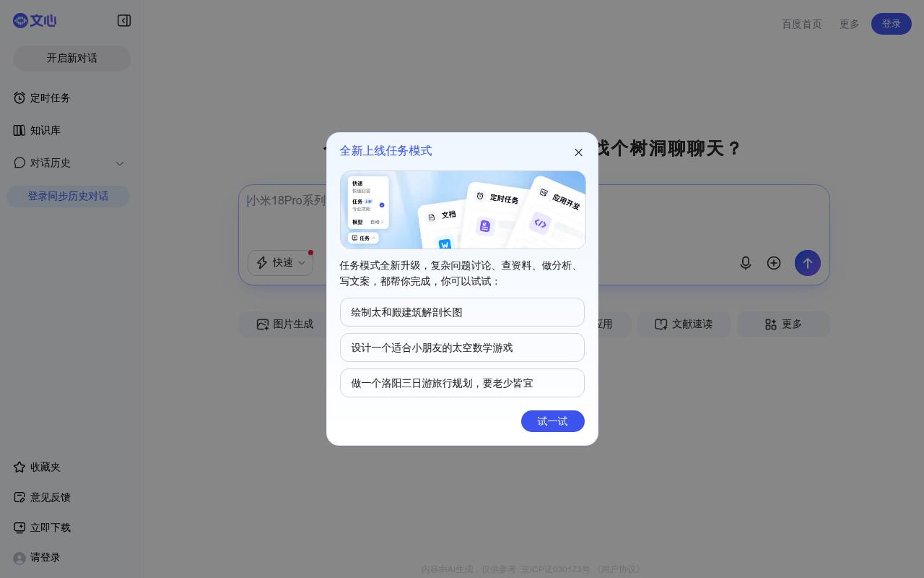Close the 全新上线任务模式 dialog
The width and height of the screenshot is (924, 578).
coord(578,152)
